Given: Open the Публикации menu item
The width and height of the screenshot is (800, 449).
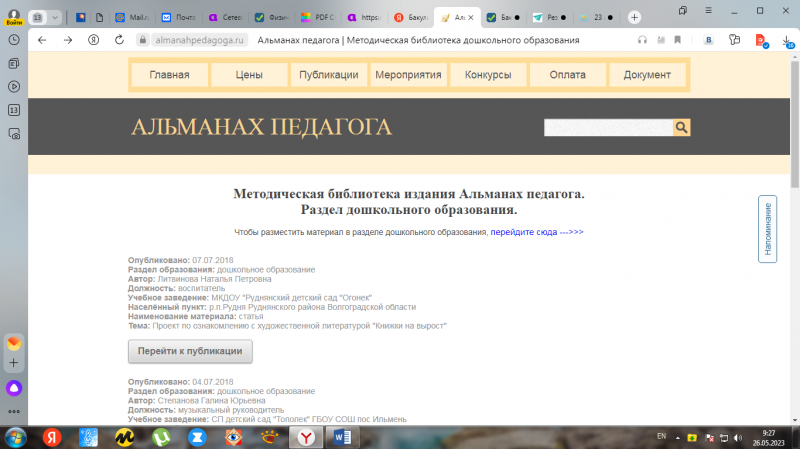Looking at the screenshot, I should [329, 74].
